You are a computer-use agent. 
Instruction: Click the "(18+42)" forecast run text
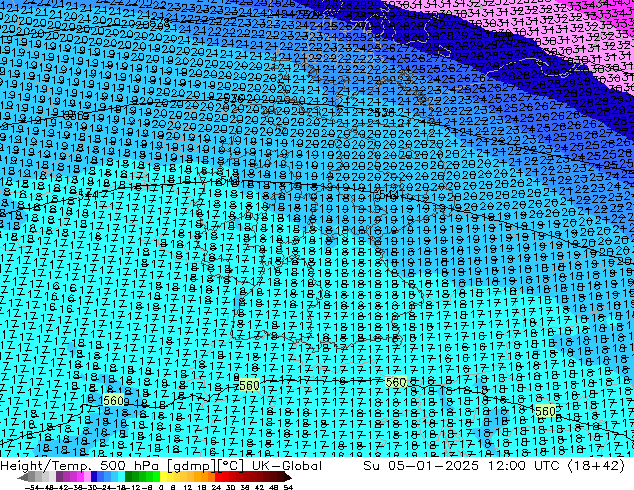[x=596, y=466]
